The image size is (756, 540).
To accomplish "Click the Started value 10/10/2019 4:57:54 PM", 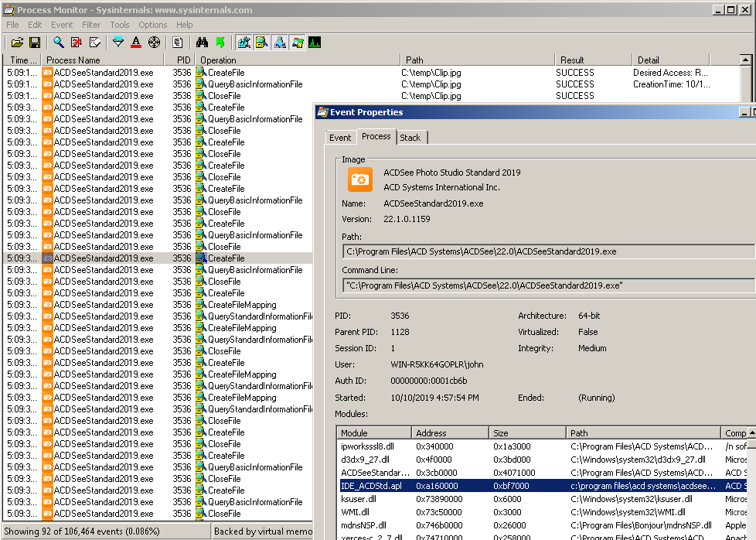I will [434, 398].
